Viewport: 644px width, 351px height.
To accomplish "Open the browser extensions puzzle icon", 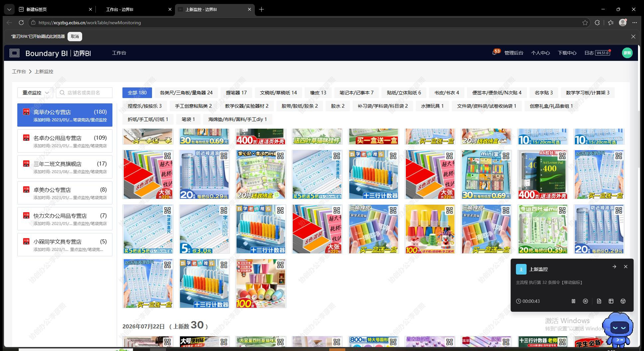I will [597, 23].
